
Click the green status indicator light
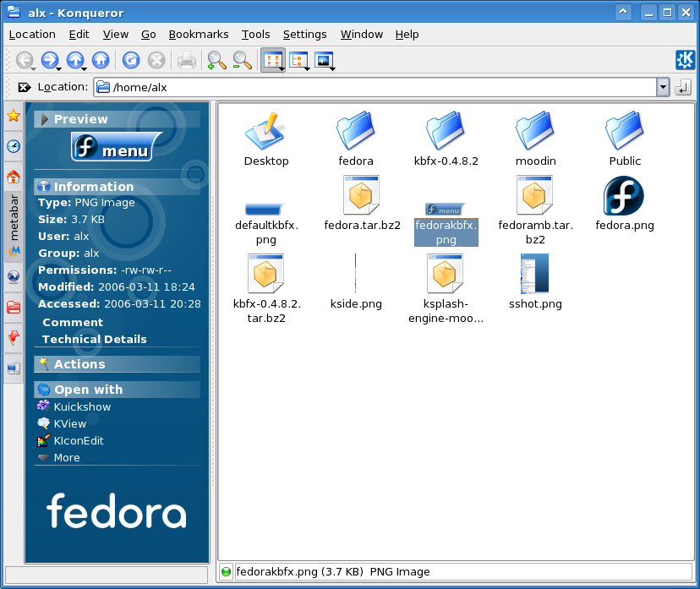(226, 571)
